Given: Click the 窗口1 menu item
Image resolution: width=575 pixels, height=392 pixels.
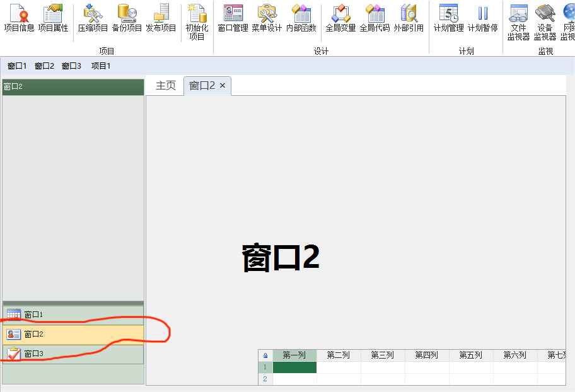Looking at the screenshot, I should (17, 66).
